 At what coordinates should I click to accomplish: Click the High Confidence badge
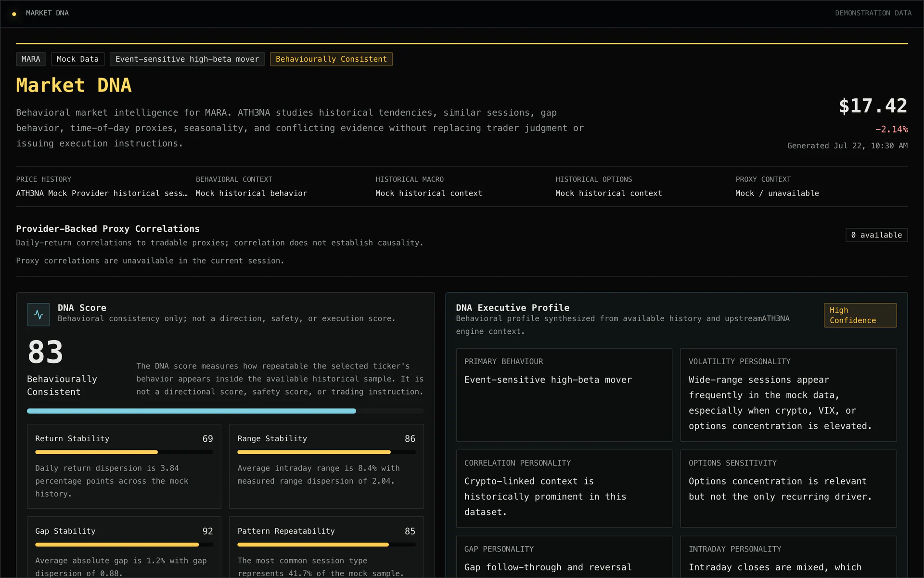860,315
